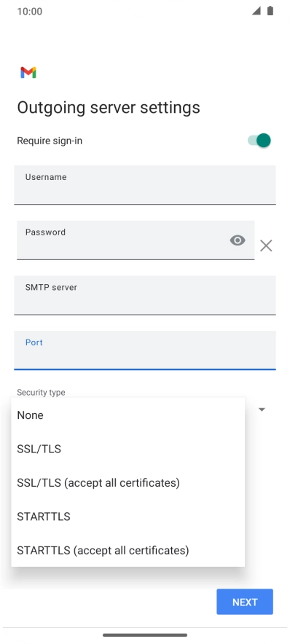Tap the signal strength icon
Viewport: 290px width, 644px height.
coord(256,11)
